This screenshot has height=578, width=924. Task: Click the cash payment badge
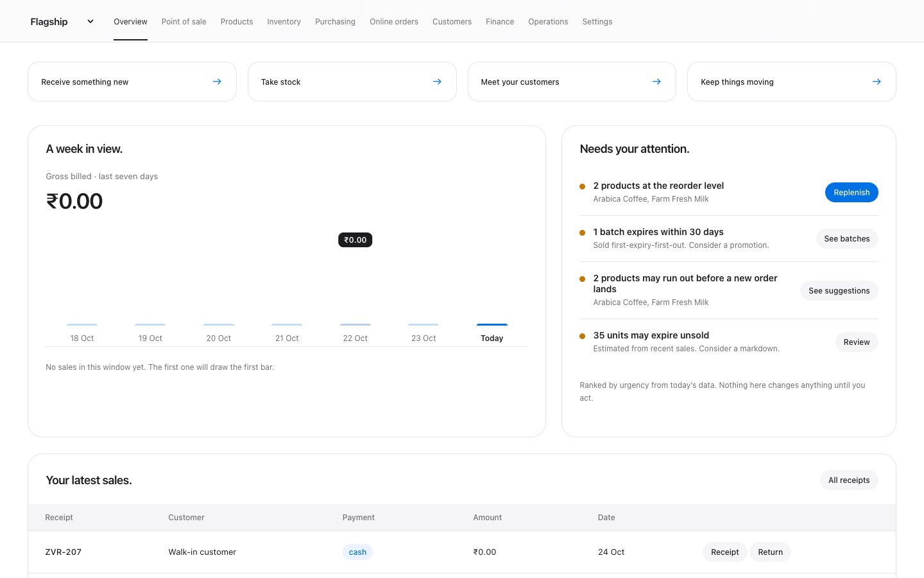click(357, 552)
